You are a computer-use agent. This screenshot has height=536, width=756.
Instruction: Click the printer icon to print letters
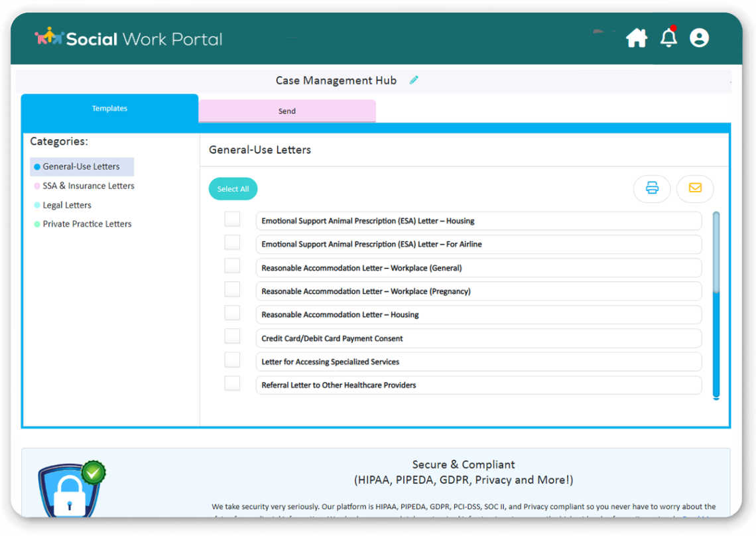coord(652,188)
